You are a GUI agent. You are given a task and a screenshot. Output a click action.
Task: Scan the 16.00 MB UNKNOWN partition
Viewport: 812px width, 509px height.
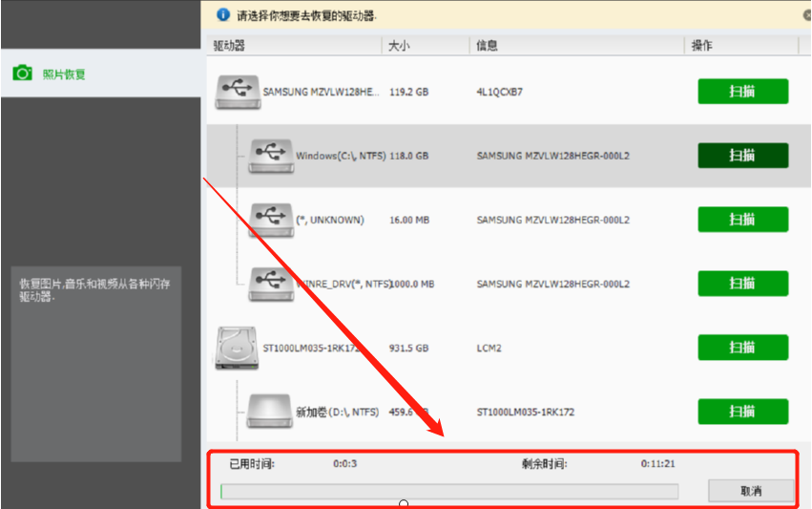point(742,220)
